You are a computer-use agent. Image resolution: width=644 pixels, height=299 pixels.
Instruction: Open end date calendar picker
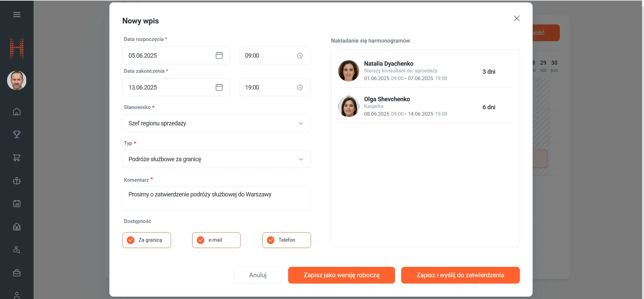pos(219,87)
